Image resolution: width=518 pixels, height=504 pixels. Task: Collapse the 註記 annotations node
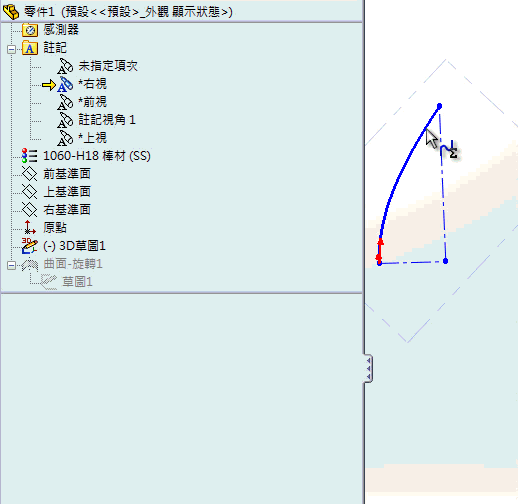tap(11, 49)
